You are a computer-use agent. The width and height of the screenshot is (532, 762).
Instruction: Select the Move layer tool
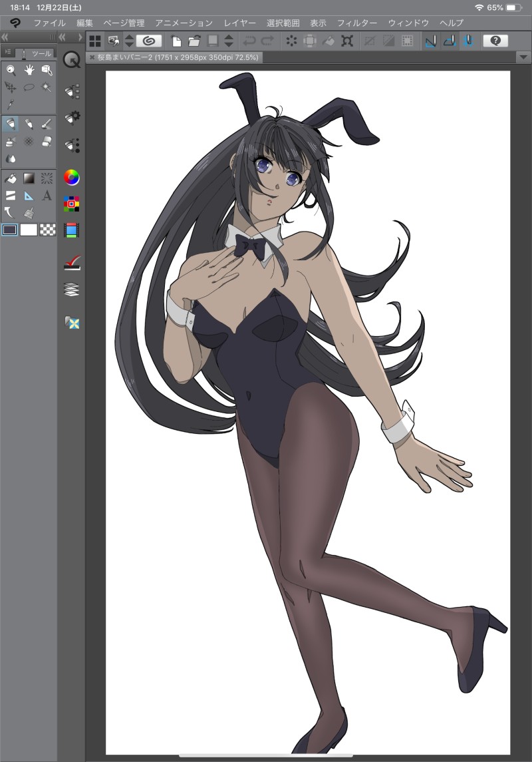(11, 87)
